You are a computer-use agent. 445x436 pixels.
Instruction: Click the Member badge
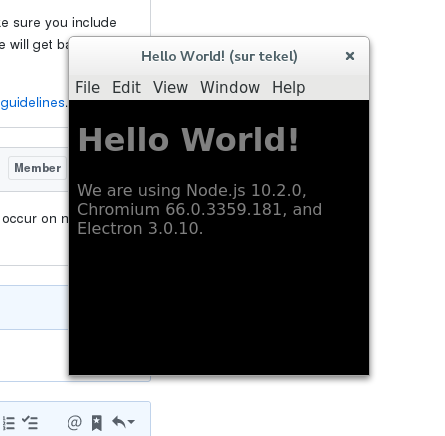coord(37,168)
